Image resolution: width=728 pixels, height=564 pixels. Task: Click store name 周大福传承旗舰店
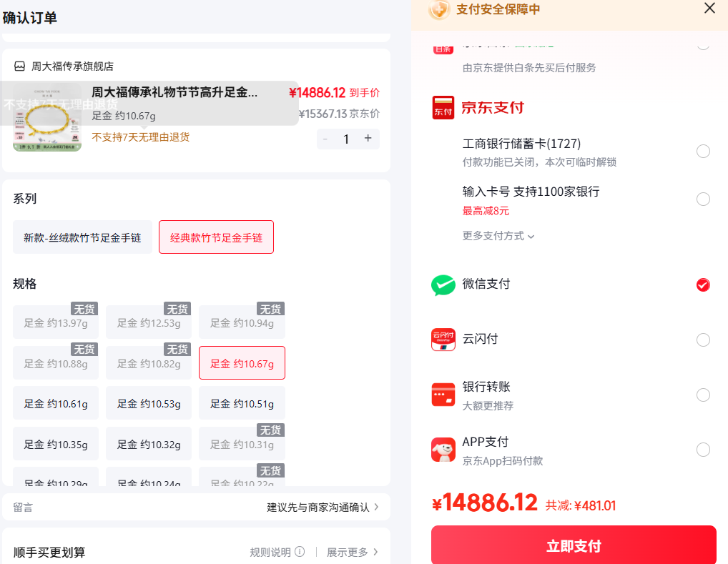tap(72, 66)
